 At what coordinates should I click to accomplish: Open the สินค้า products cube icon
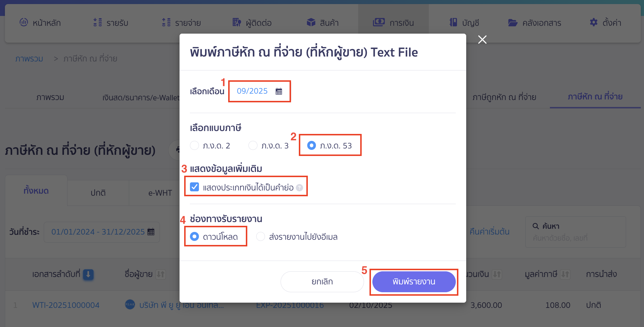click(310, 22)
